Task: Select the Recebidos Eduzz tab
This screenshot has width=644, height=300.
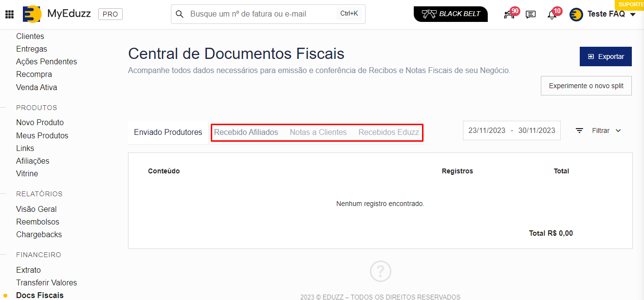Action: pyautogui.click(x=388, y=132)
